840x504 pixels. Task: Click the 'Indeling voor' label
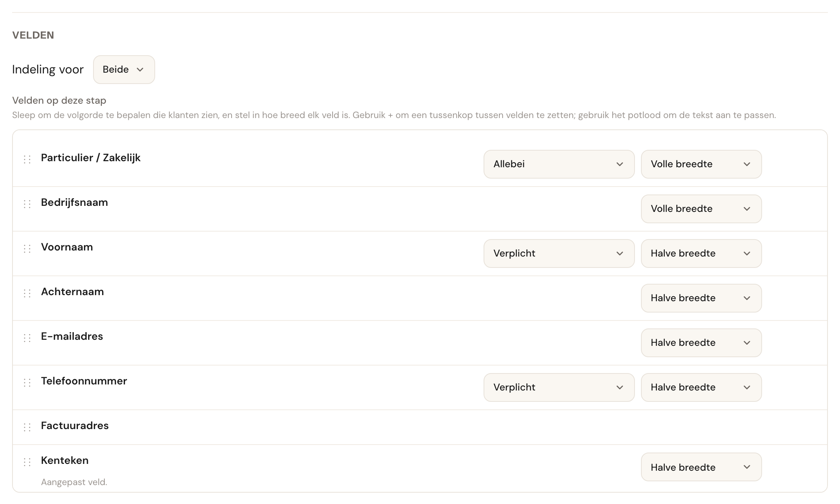click(x=48, y=70)
